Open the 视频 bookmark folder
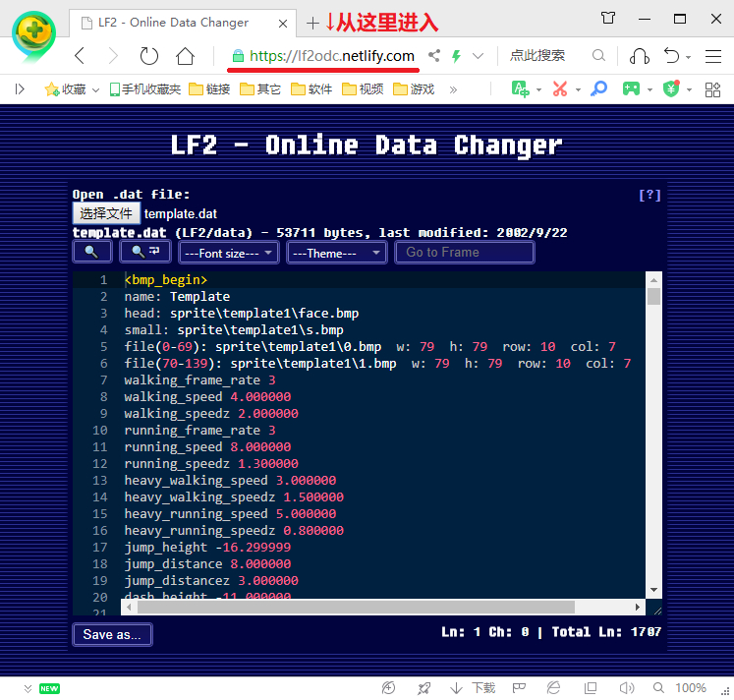Screen dimensions: 734x700 363,88
